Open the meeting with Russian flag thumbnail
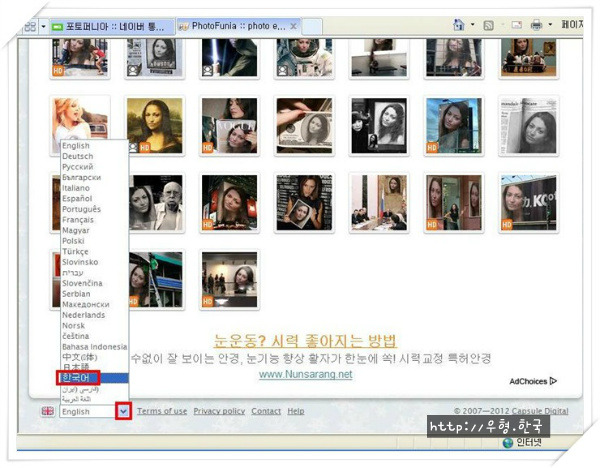The width and height of the screenshot is (600, 468). [x=379, y=203]
